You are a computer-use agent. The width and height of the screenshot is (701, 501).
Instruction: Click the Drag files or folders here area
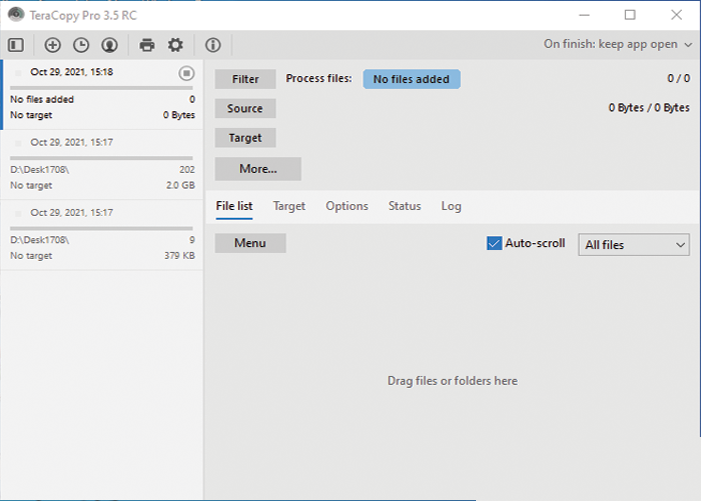[452, 381]
